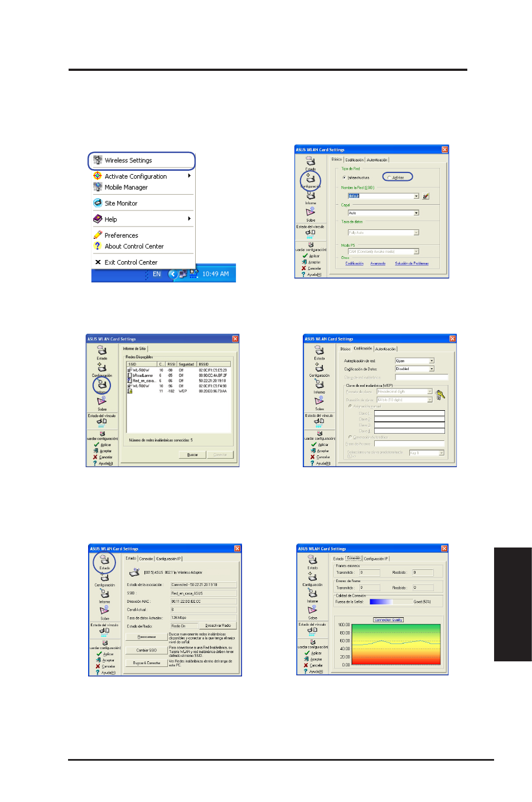
Task: Open the Key 1 default key dropdown
Action: coord(442,453)
